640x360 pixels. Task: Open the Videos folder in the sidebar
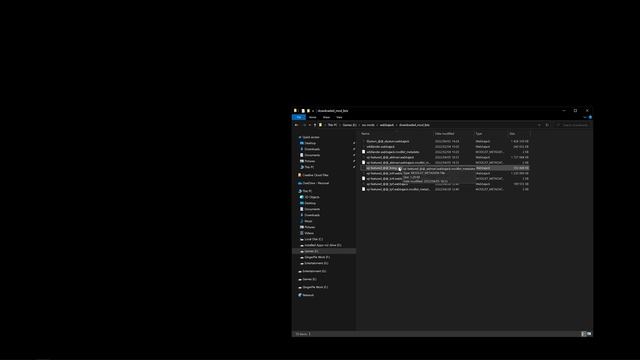tap(309, 233)
